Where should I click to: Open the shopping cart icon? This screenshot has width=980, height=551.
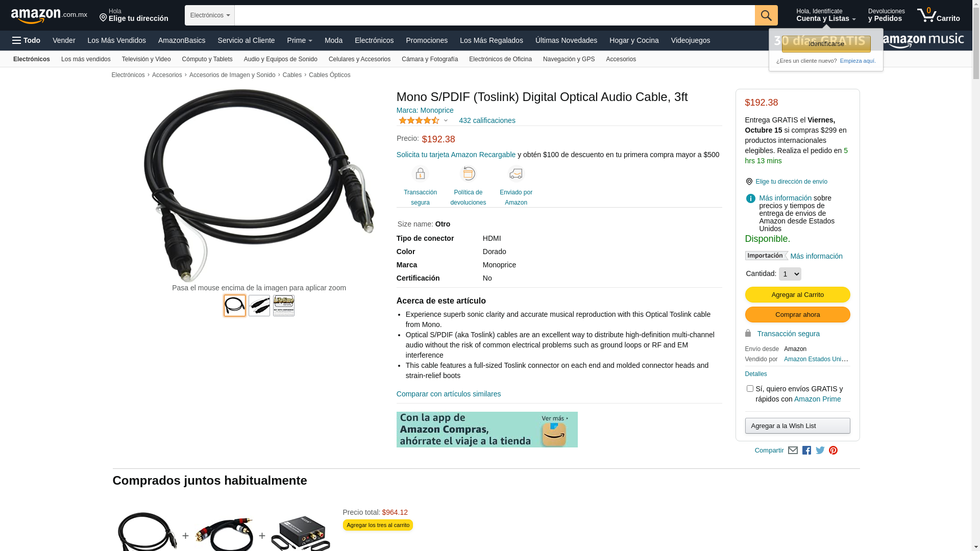[938, 15]
